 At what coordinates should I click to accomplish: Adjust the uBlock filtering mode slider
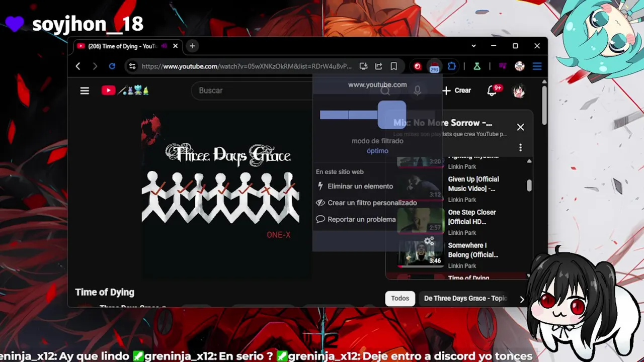(392, 115)
